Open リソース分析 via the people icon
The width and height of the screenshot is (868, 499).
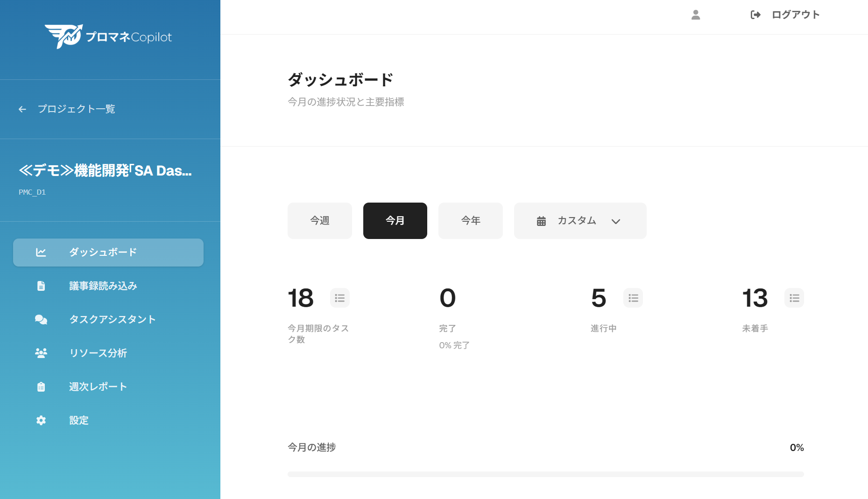click(x=41, y=353)
